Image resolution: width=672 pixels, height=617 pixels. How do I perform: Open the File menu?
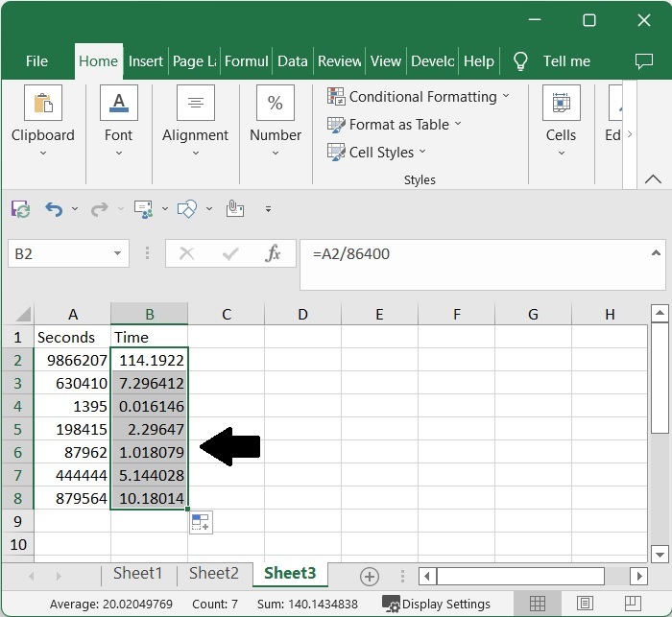tap(36, 61)
